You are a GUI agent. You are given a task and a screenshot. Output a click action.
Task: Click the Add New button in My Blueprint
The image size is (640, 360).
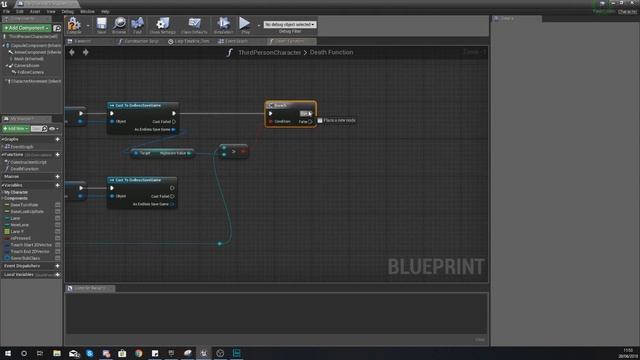[x=16, y=129]
